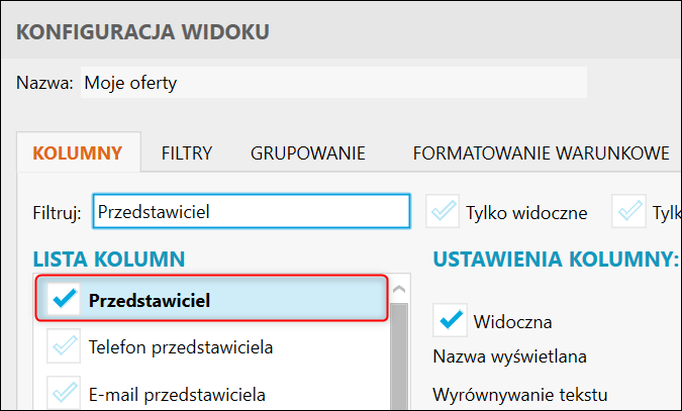Click the Nazwa wyświetlana setting label
The image size is (682, 411).
tap(509, 356)
